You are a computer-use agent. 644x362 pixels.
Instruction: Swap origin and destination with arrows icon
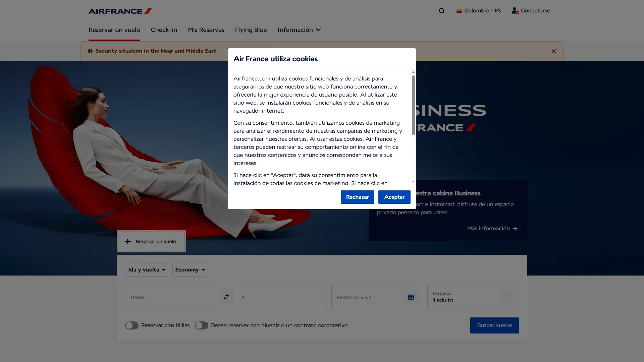[x=226, y=297]
